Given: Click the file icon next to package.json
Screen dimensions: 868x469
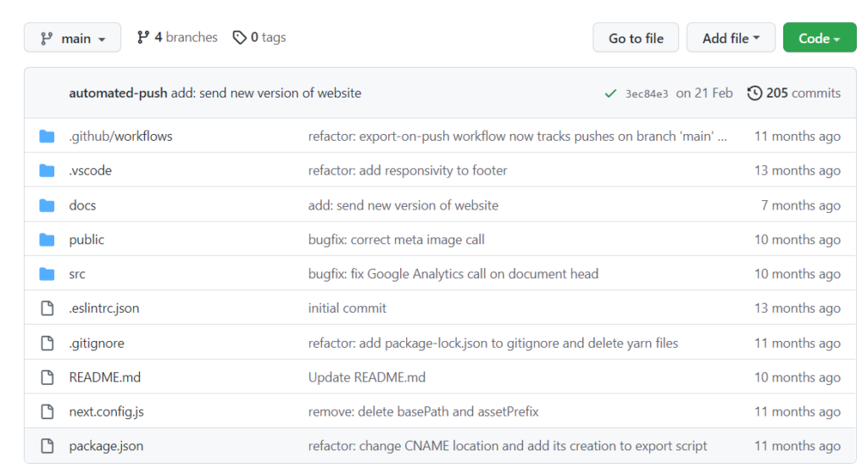Looking at the screenshot, I should (47, 446).
